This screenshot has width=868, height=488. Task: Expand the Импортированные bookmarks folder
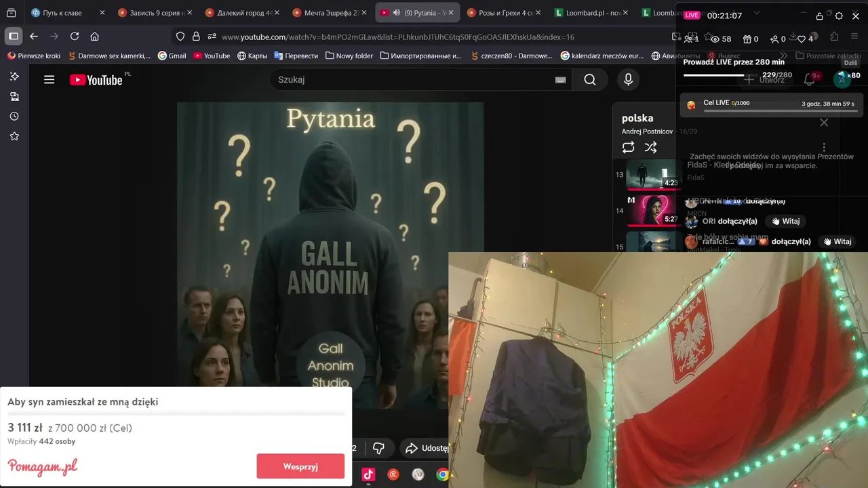[421, 56]
